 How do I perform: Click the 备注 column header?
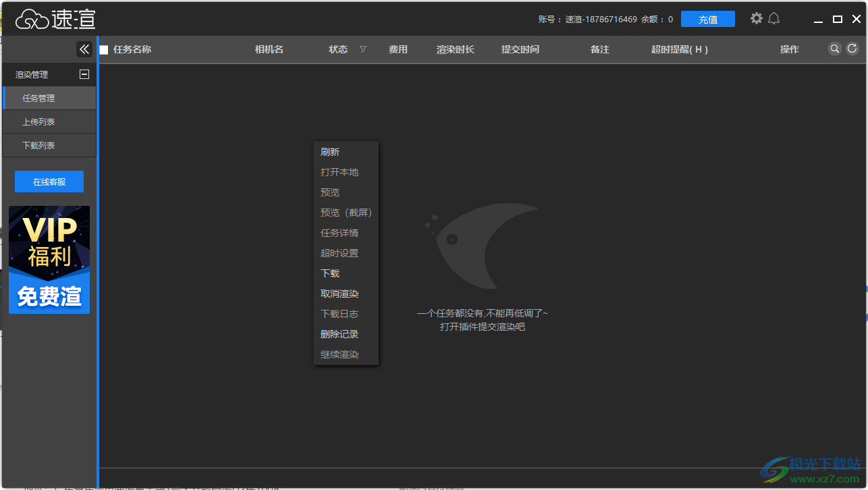point(600,49)
